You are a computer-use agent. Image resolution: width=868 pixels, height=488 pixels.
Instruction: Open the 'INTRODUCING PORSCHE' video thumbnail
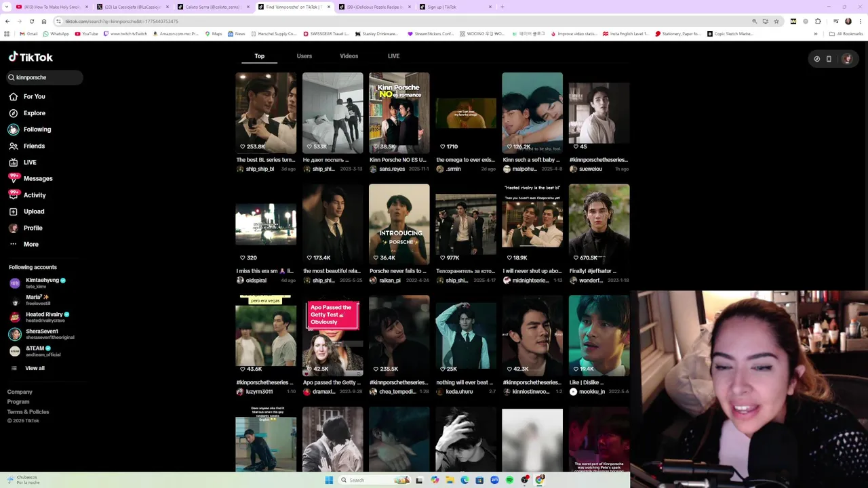tap(399, 224)
